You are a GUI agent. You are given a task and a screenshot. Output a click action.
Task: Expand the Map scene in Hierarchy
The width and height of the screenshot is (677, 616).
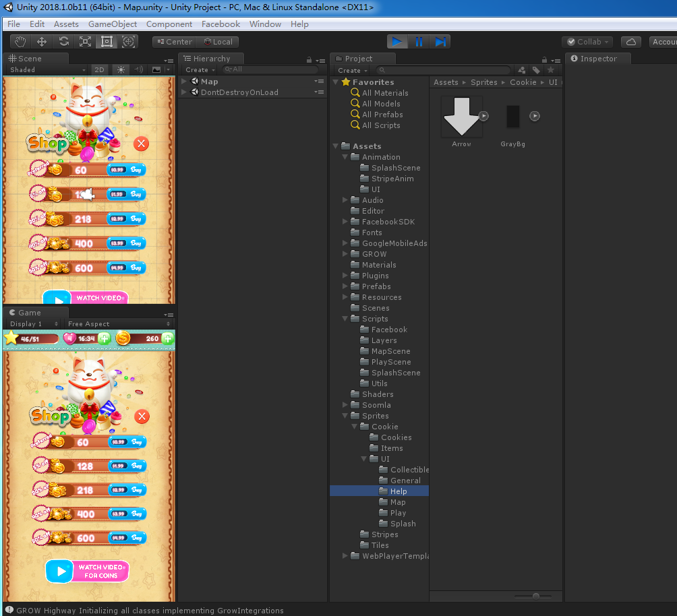184,81
